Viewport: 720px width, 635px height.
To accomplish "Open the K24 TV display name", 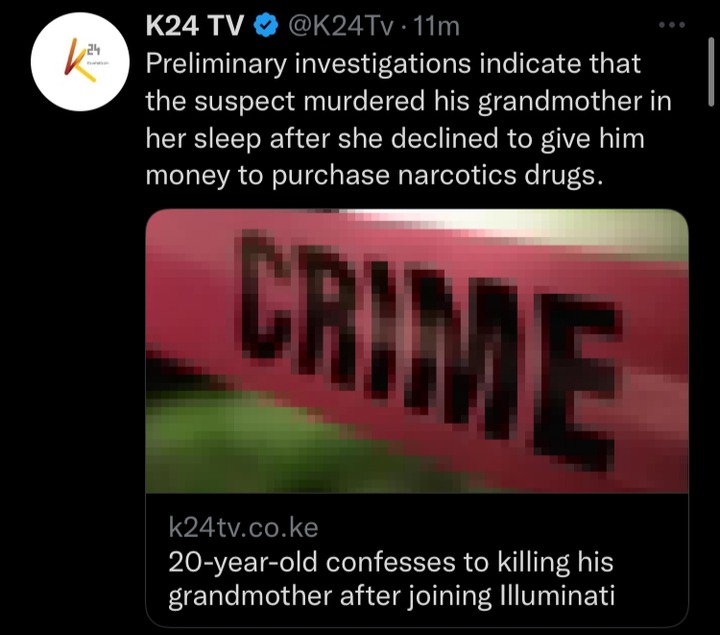I will 195,26.
